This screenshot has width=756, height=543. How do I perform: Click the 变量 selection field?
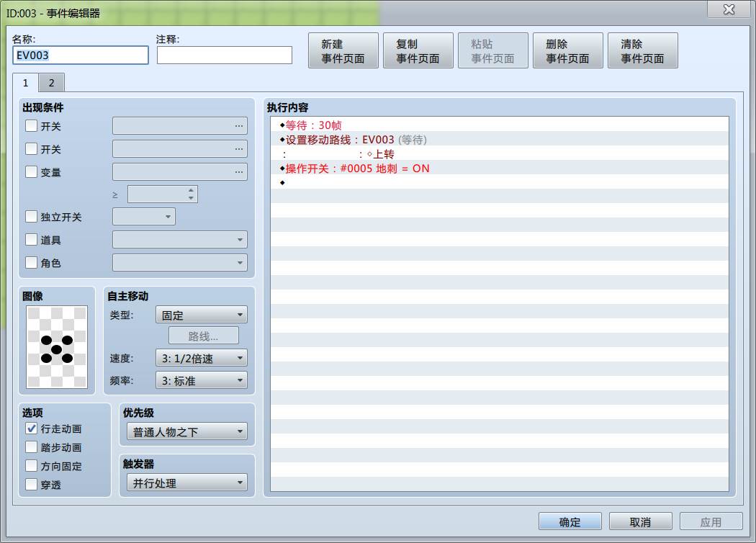click(180, 172)
